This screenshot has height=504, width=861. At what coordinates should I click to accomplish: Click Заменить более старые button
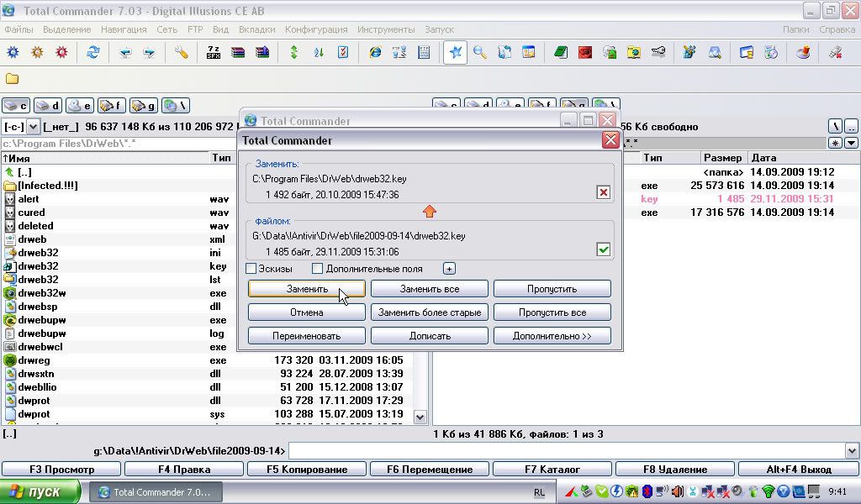[x=430, y=312]
